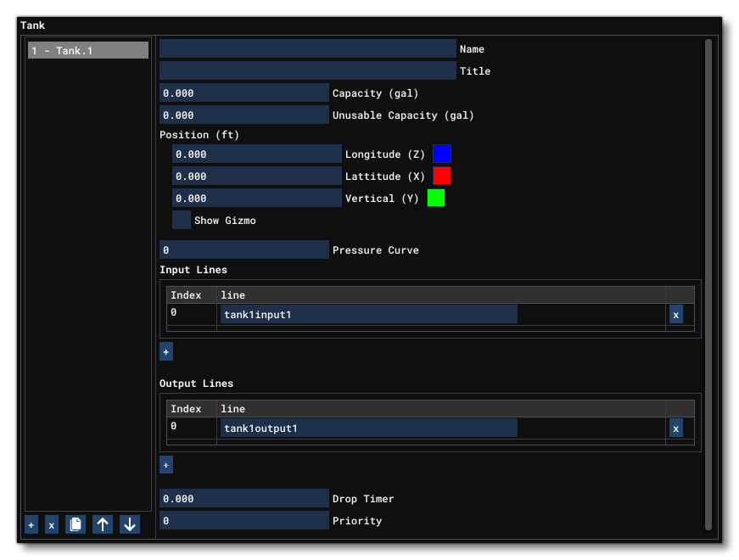Open the green Vertical (Y) color swatch

tap(436, 198)
